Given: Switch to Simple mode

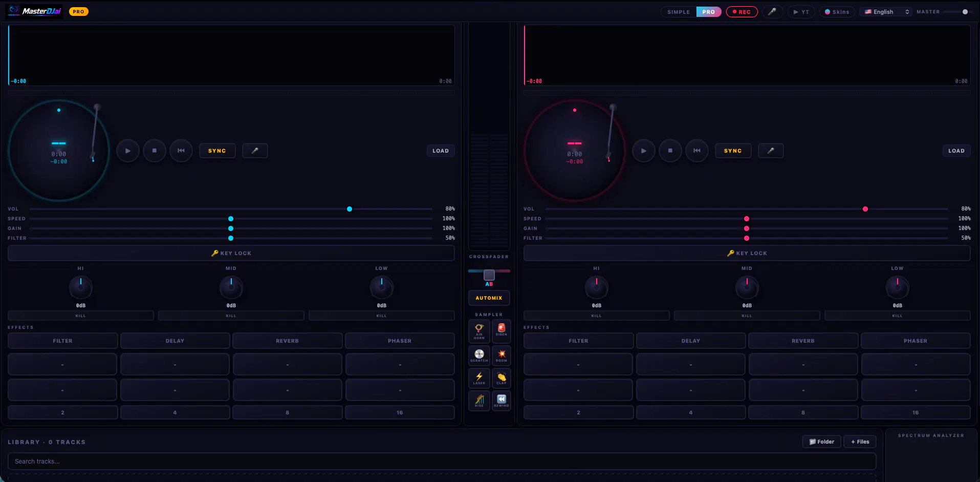Looking at the screenshot, I should click(x=679, y=12).
